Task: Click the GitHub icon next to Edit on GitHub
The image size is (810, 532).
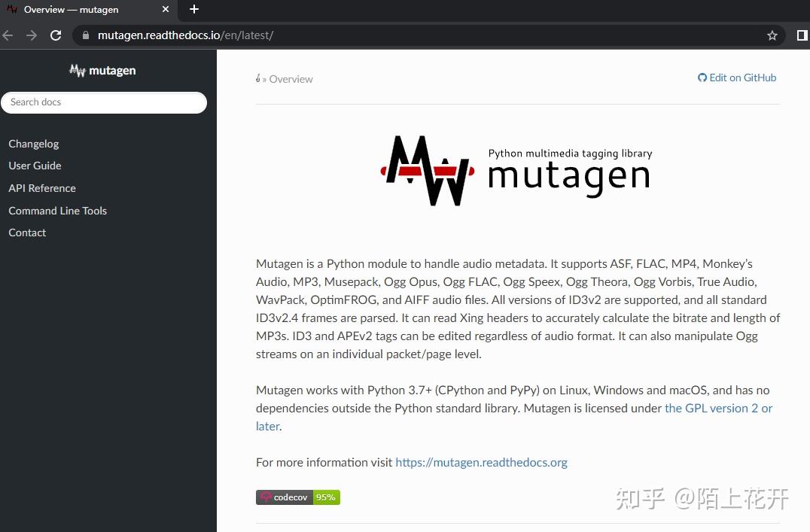Action: point(702,78)
